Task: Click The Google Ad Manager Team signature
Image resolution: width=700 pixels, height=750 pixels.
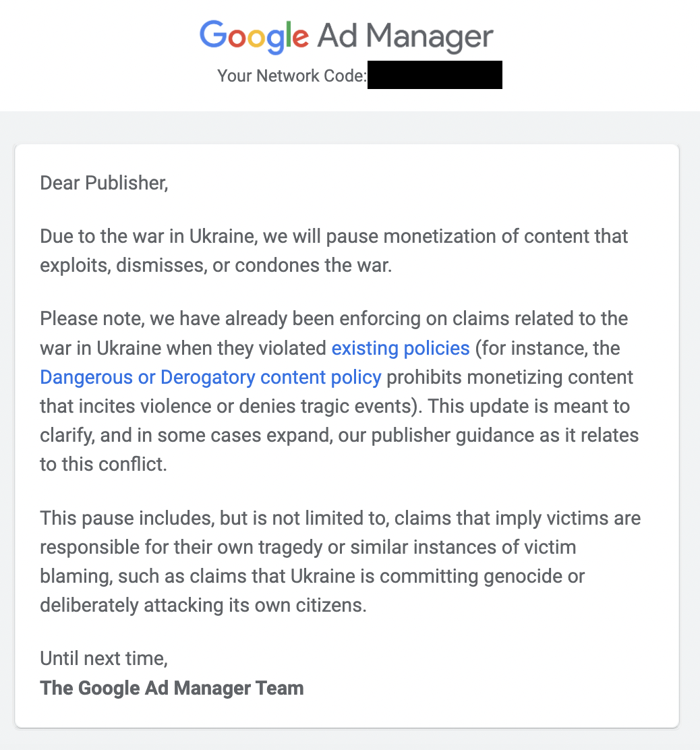Action: 172,689
